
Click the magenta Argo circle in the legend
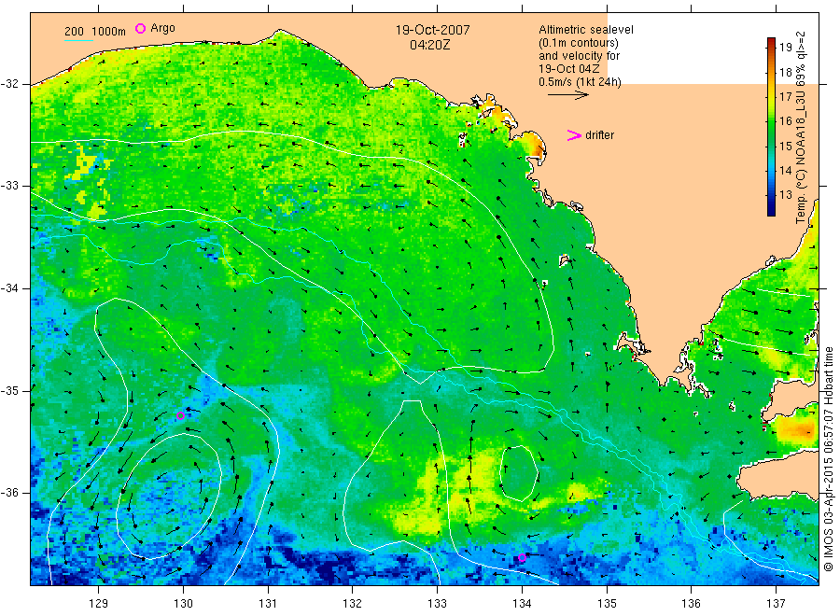140,28
